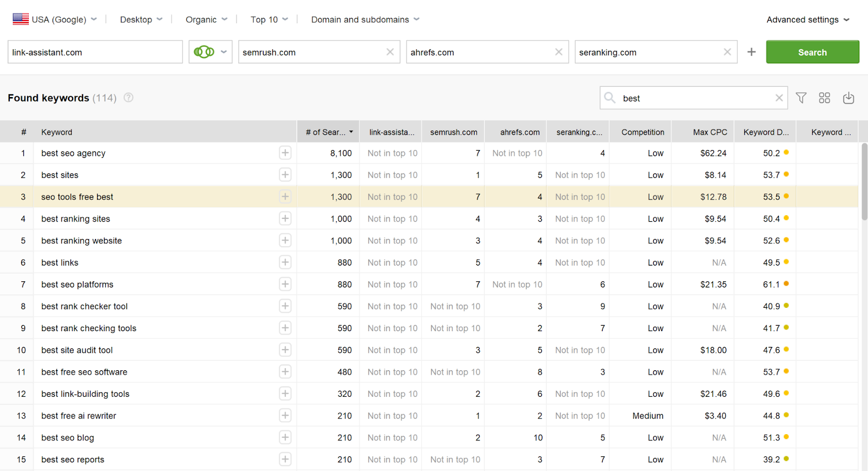The height and width of the screenshot is (471, 868).
Task: Clear the 'best' search filter text
Action: coord(778,98)
